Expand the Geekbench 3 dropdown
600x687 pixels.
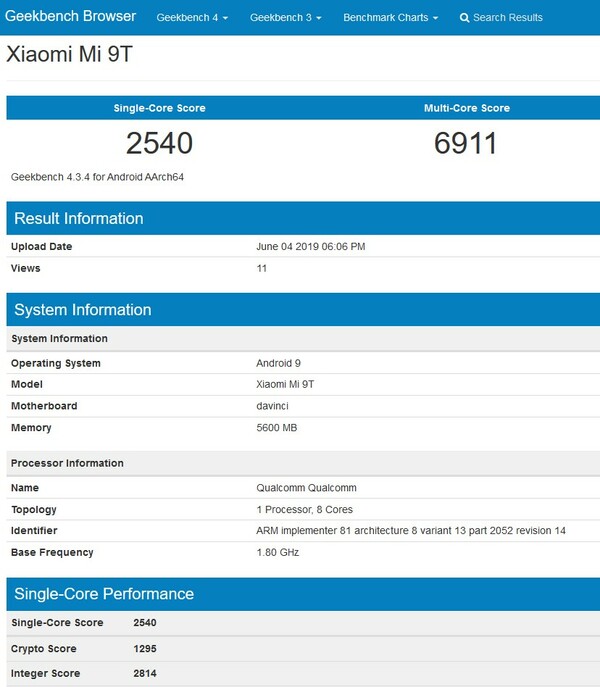285,18
